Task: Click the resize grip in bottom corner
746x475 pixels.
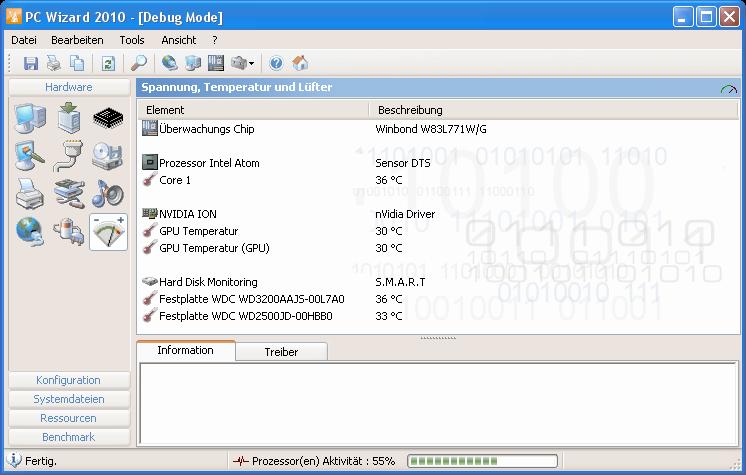Action: pyautogui.click(x=735, y=464)
